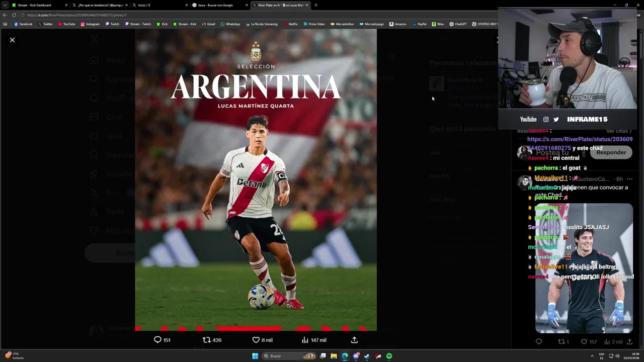Like the photo with the heart showing 8 mil

click(262, 340)
